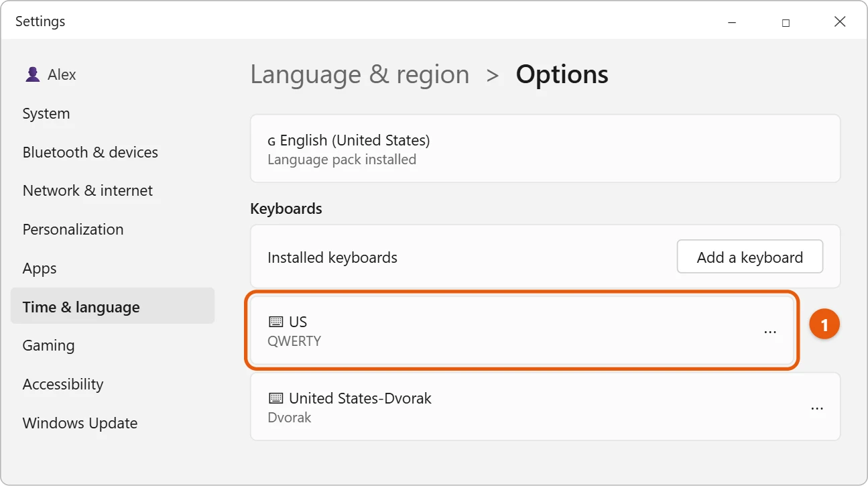Go back to Language & region

360,74
